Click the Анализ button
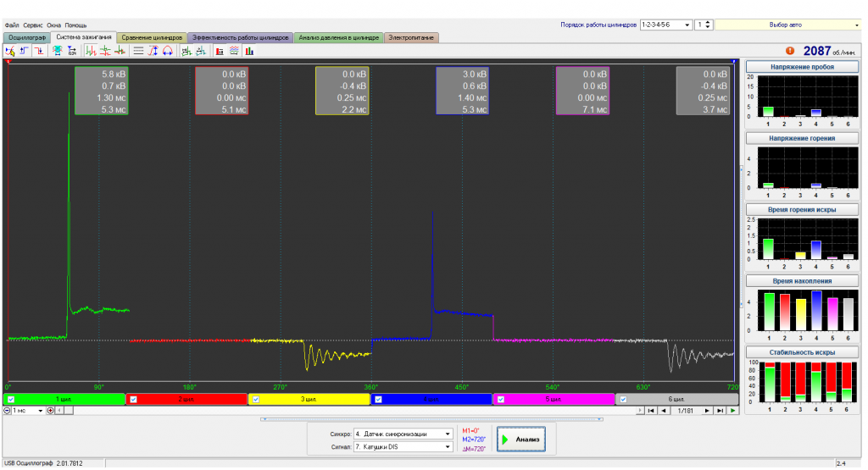 pyautogui.click(x=521, y=439)
